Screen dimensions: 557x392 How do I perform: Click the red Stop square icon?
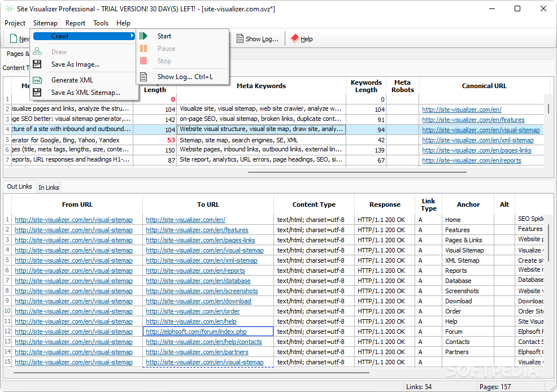[x=143, y=60]
